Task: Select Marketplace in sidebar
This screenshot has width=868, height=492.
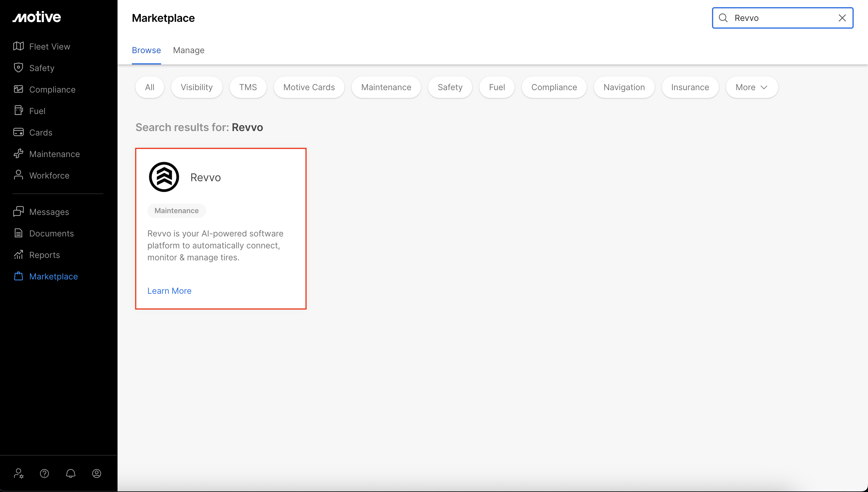Action: tap(54, 276)
